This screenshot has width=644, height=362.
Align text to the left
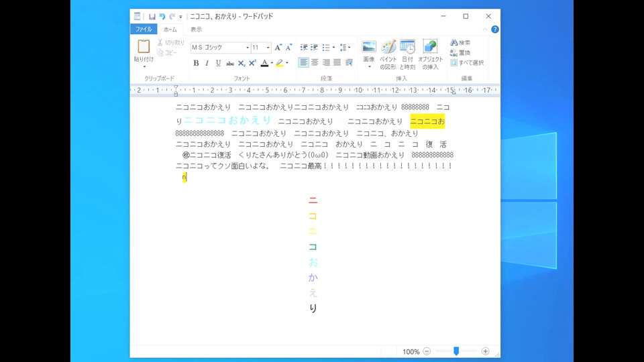[x=303, y=63]
